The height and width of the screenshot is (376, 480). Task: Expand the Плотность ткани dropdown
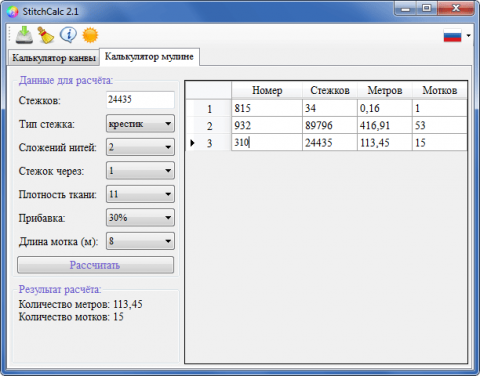click(x=140, y=194)
